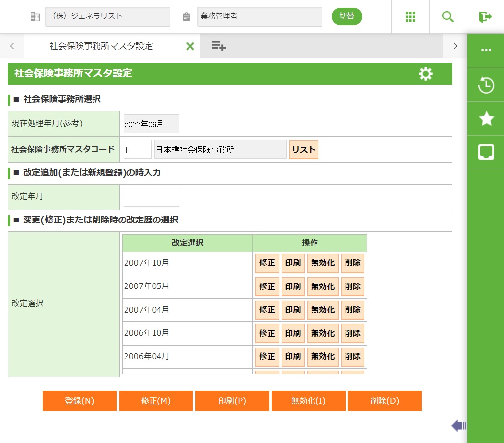504x443 pixels.
Task: Open the settings gear icon
Action: click(425, 74)
